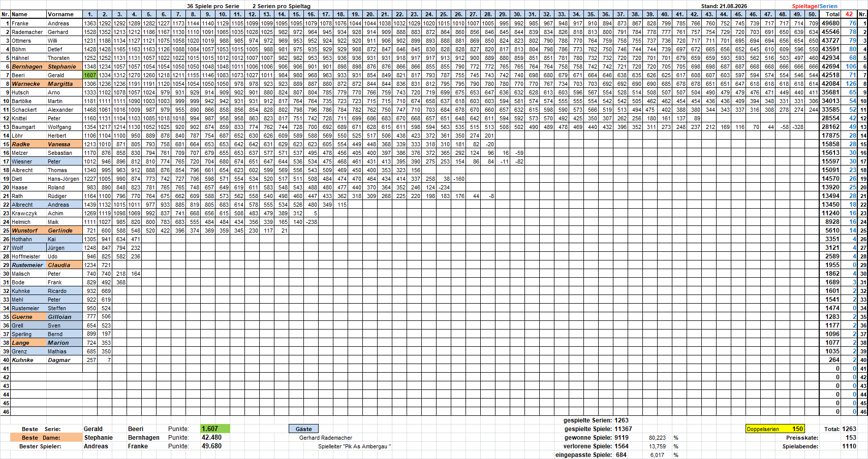Click the gewonne Spiele value 9119
Viewport: 868px width, 459px height.
[x=622, y=438]
